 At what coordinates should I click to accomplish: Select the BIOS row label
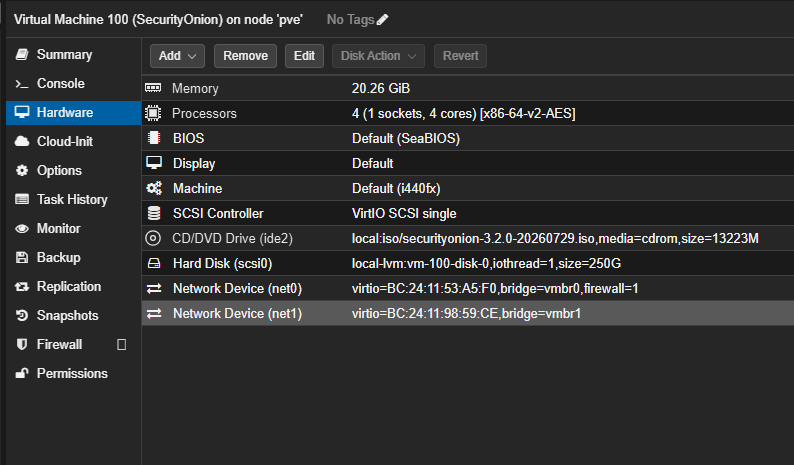pos(188,138)
